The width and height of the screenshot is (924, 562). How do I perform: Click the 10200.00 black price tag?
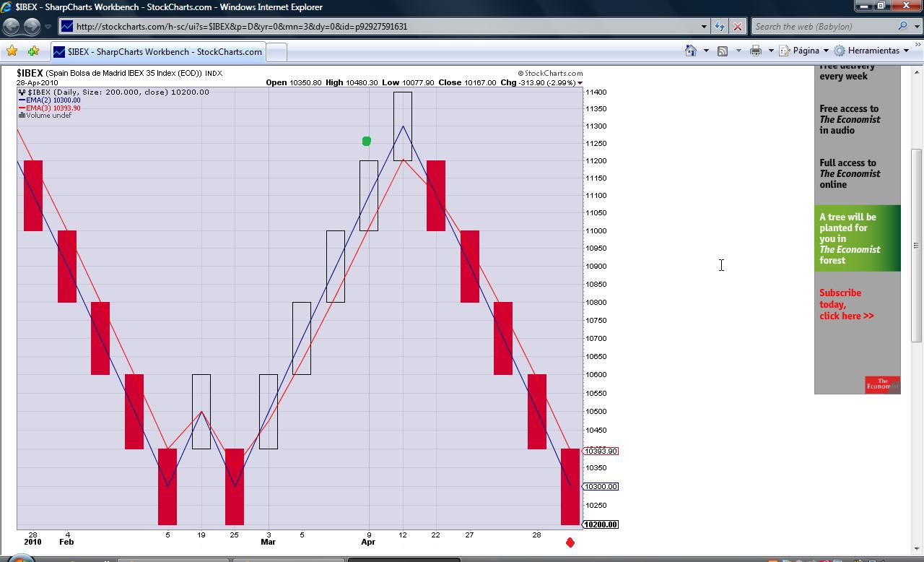601,524
